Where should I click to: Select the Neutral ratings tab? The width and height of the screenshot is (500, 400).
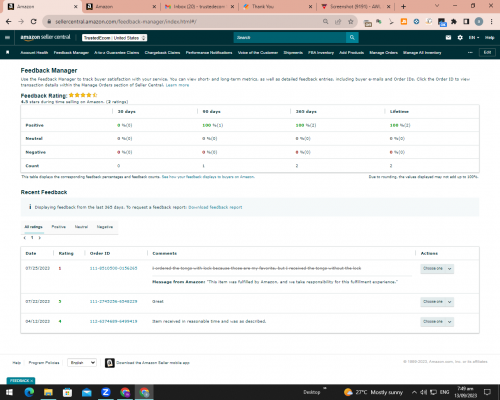point(81,227)
